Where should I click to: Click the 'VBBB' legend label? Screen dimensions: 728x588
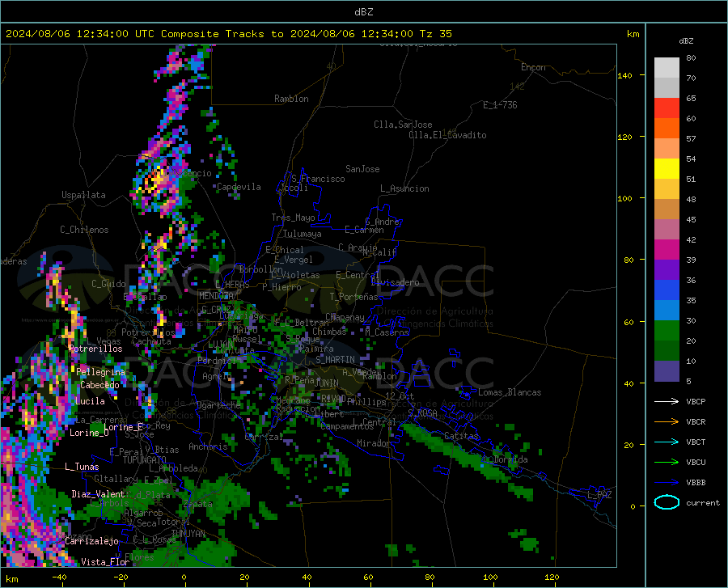696,482
